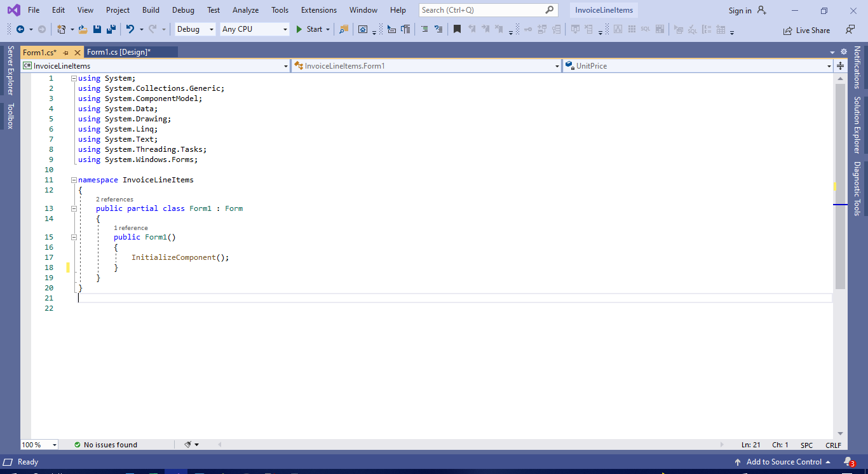Viewport: 868px width, 474px height.
Task: Open the Solution Explorer side tab
Action: click(857, 125)
